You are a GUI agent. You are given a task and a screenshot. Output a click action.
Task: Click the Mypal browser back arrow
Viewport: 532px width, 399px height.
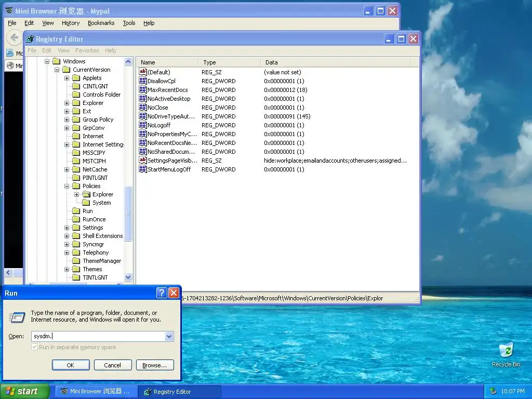tap(14, 37)
